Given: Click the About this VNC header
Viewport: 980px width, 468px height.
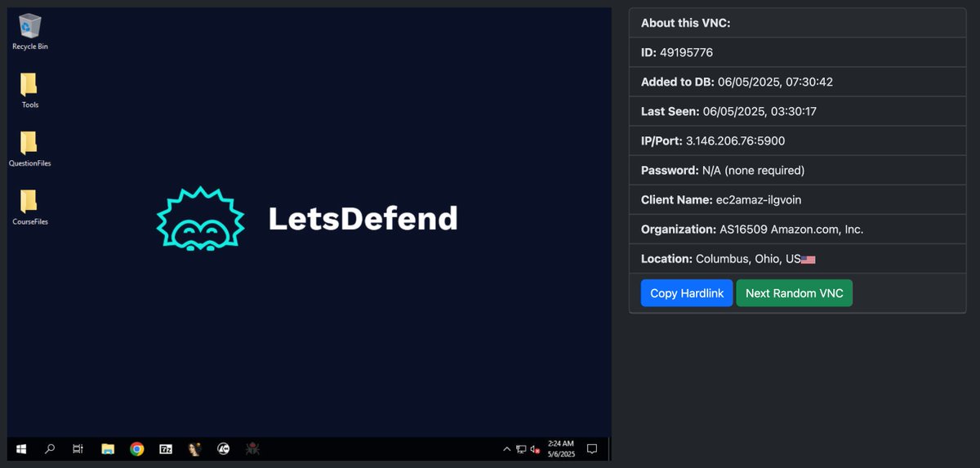Looking at the screenshot, I should pyautogui.click(x=686, y=23).
